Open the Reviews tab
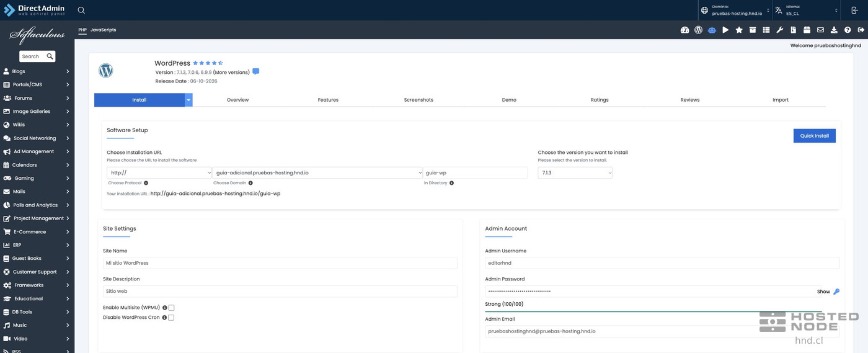The width and height of the screenshot is (868, 353). (690, 100)
